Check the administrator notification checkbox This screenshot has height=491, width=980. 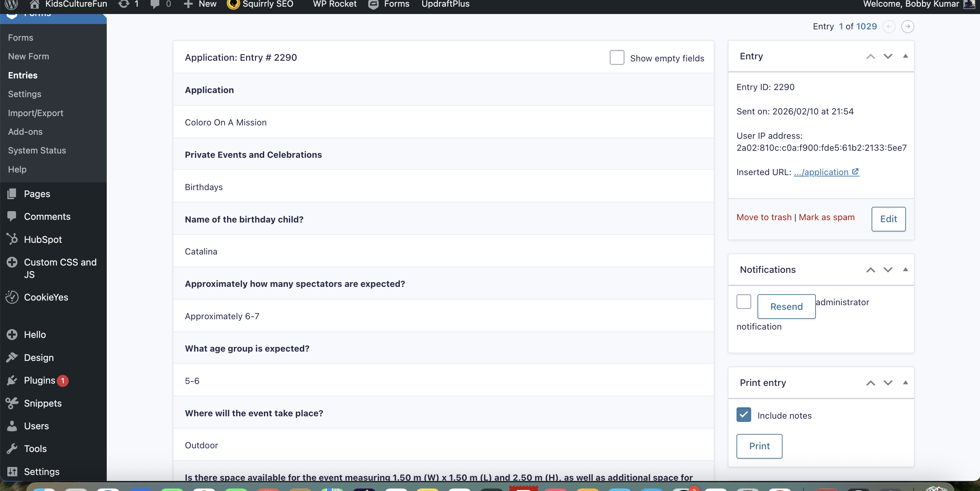coord(744,302)
